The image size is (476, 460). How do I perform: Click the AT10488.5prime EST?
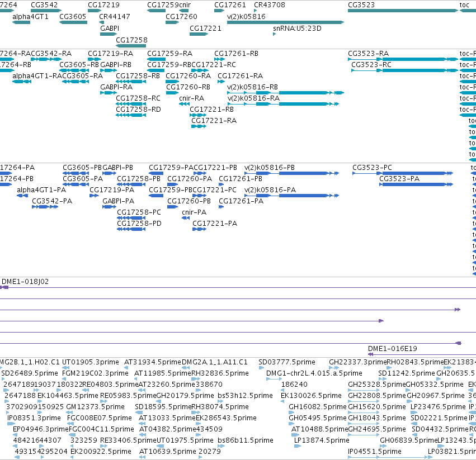[295, 435]
